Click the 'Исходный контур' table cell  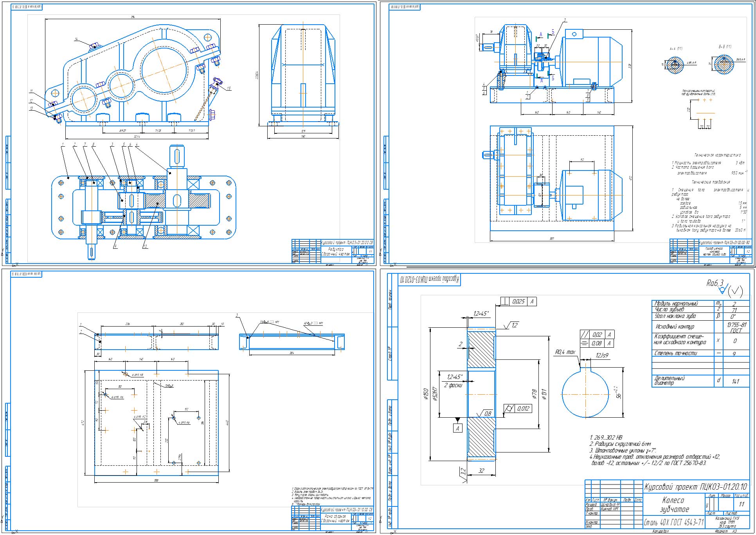pyautogui.click(x=683, y=326)
